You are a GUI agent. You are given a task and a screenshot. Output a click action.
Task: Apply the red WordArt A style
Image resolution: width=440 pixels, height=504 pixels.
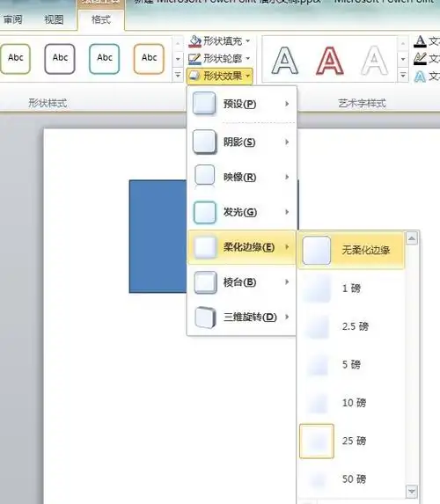click(x=330, y=60)
